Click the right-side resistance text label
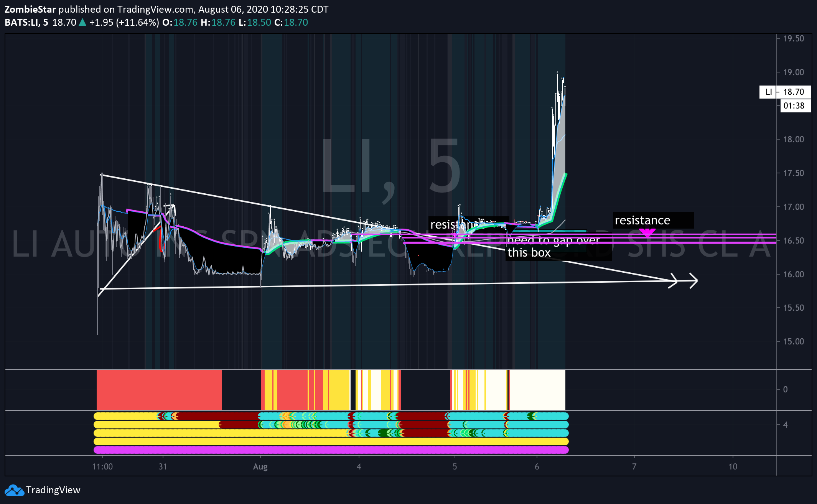Viewport: 817px width, 504px height. point(643,220)
